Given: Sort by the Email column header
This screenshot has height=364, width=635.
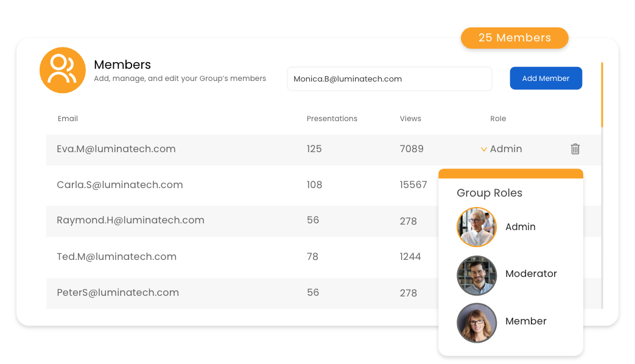Looking at the screenshot, I should pyautogui.click(x=68, y=119).
